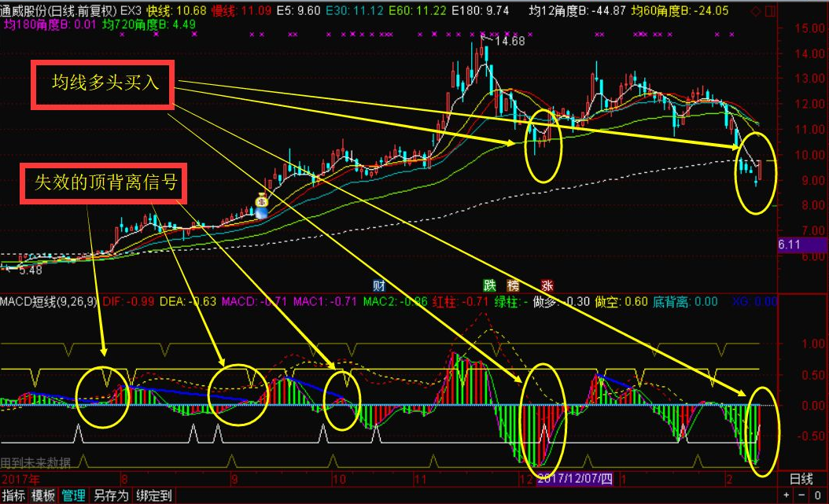Click the DIF: -0.99 readout
Image resolution: width=829 pixels, height=504 pixels.
[x=128, y=302]
